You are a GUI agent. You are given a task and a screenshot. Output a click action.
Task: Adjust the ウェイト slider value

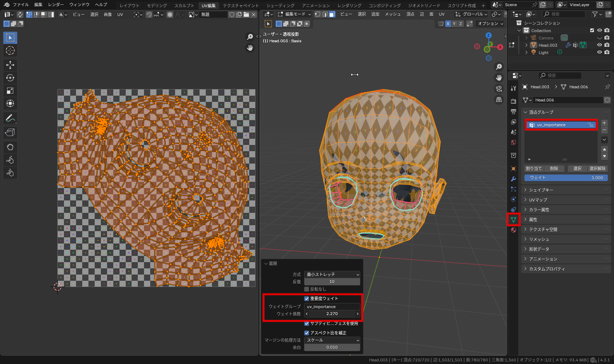tap(566, 178)
